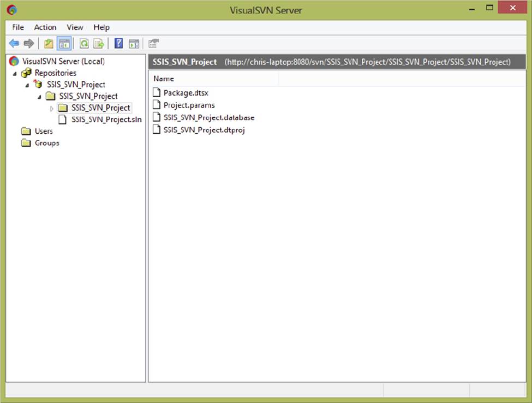Click the Groups folder icon

click(x=26, y=143)
